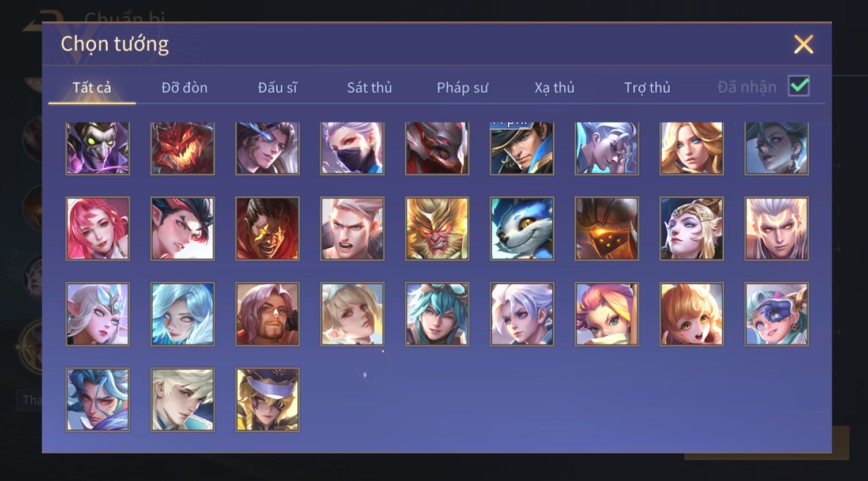Switch to the Đỡ đòn tab

coord(184,88)
